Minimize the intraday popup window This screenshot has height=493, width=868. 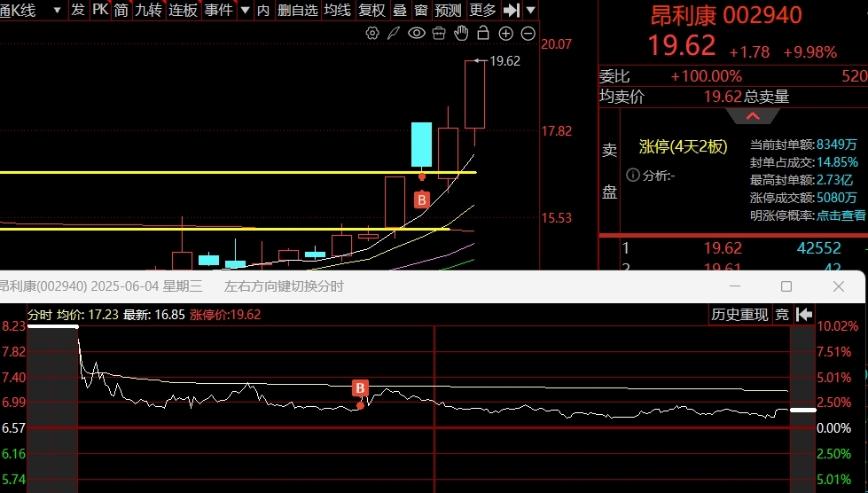pyautogui.click(x=735, y=286)
